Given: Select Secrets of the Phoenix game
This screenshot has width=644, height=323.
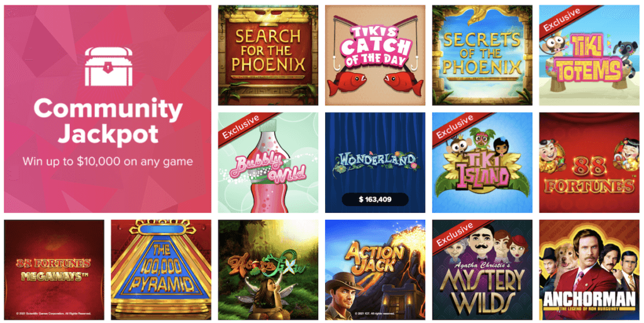Looking at the screenshot, I should pyautogui.click(x=482, y=55).
